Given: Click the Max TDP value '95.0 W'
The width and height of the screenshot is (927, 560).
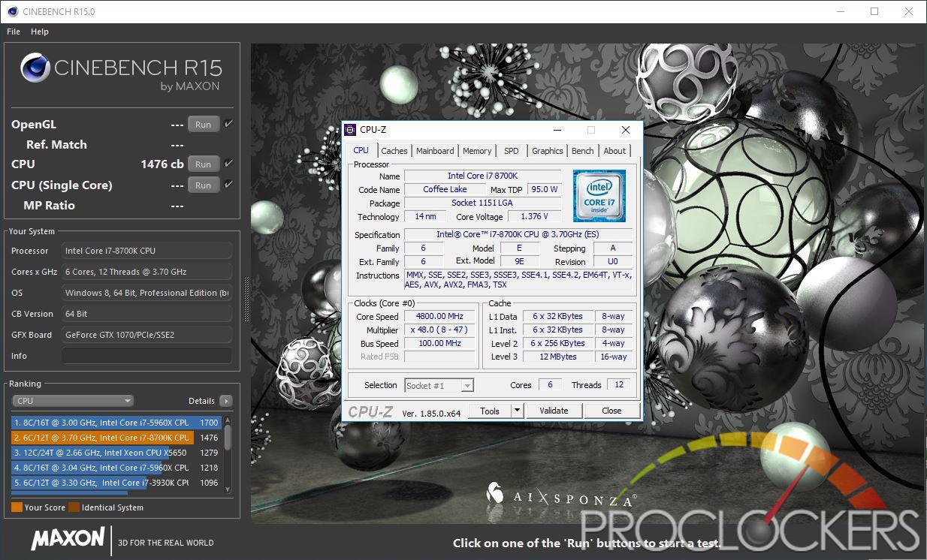Looking at the screenshot, I should 545,189.
